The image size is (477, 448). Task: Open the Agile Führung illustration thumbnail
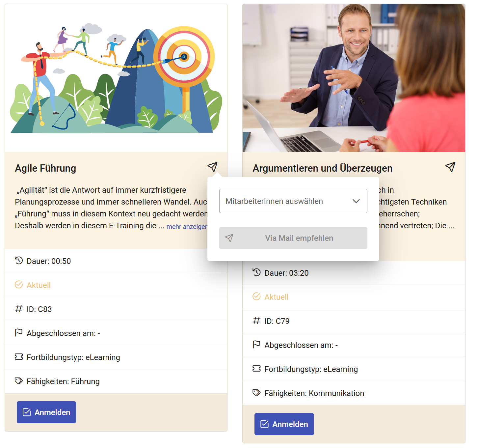click(116, 78)
